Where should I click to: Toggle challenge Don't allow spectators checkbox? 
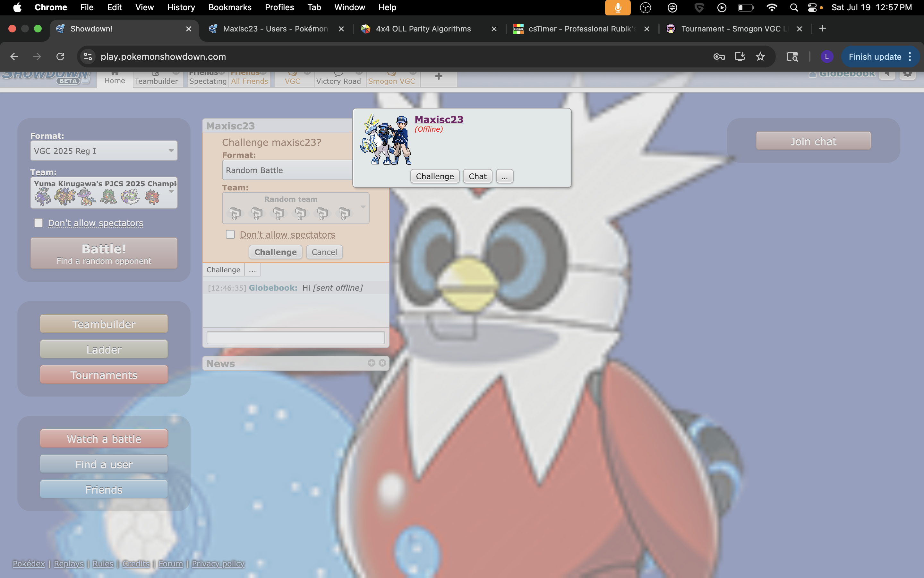(230, 234)
